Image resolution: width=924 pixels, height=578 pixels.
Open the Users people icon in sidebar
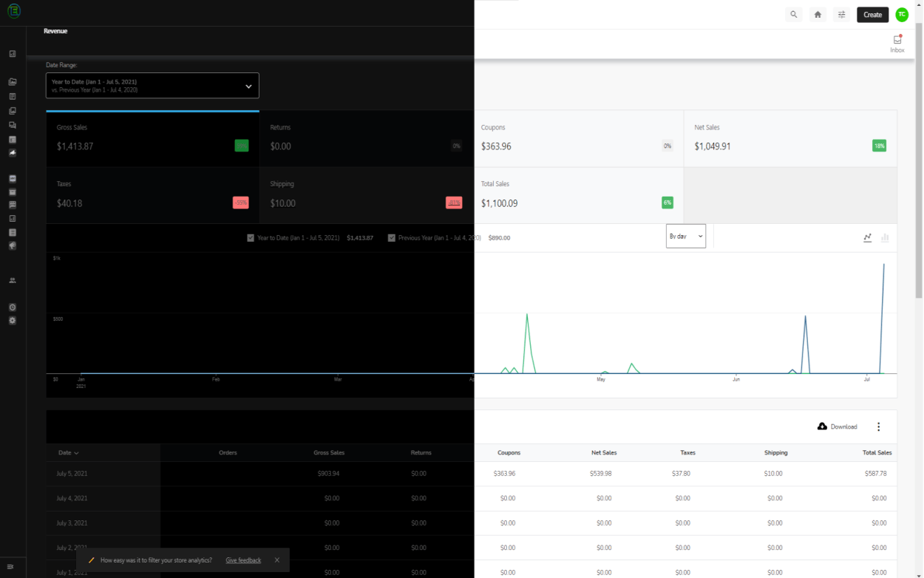coord(13,281)
